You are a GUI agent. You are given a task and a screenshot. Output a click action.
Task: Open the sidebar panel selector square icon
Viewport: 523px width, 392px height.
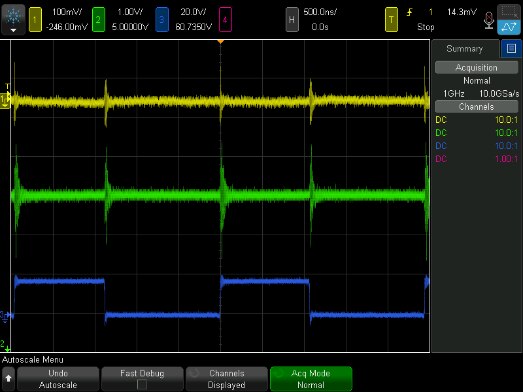coord(511,49)
